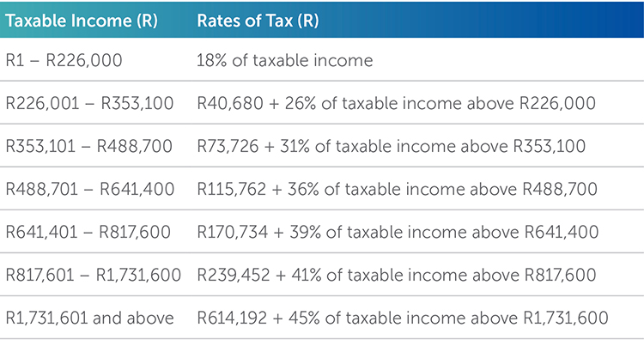
Task: Click the Taxable Income (R) column header
Action: click(85, 21)
